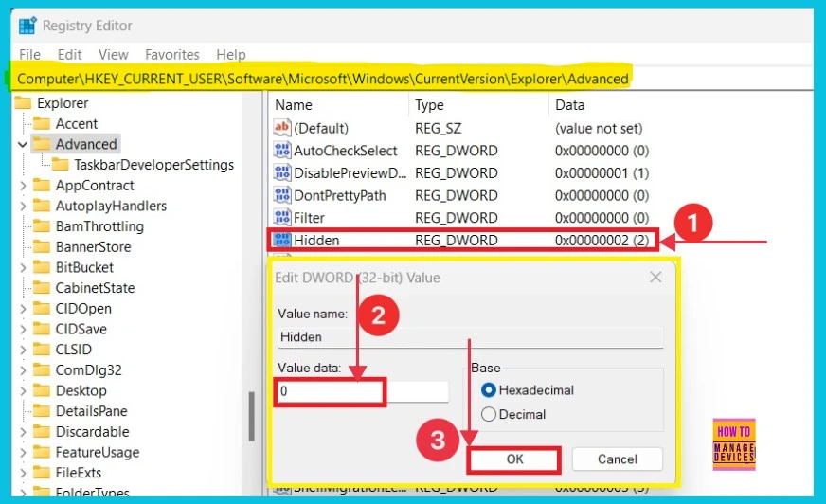Expand the AppContract tree node
This screenshot has width=826, height=504.
point(23,186)
